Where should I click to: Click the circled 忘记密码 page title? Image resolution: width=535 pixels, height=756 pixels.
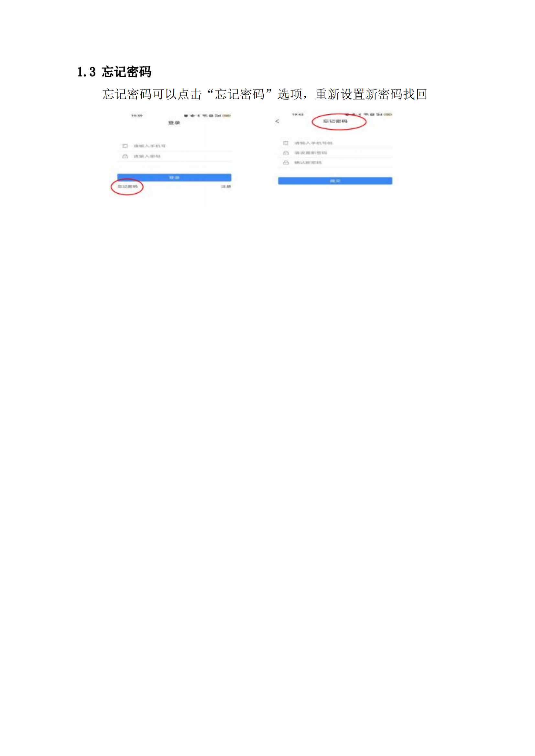click(335, 121)
